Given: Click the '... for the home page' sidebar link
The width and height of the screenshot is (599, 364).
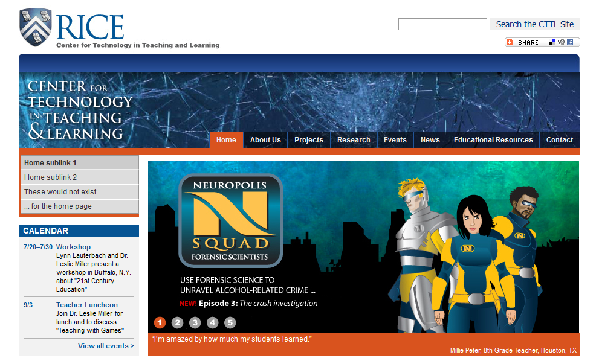Looking at the screenshot, I should point(79,206).
